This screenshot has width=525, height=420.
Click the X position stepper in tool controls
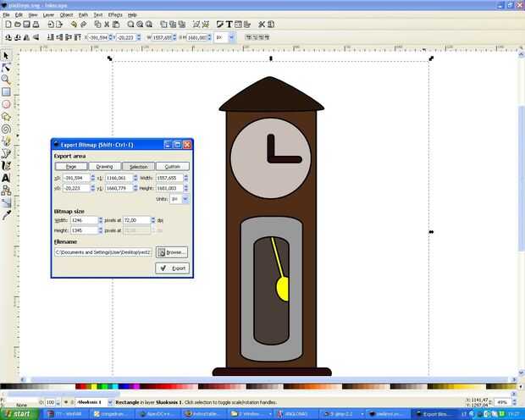110,37
